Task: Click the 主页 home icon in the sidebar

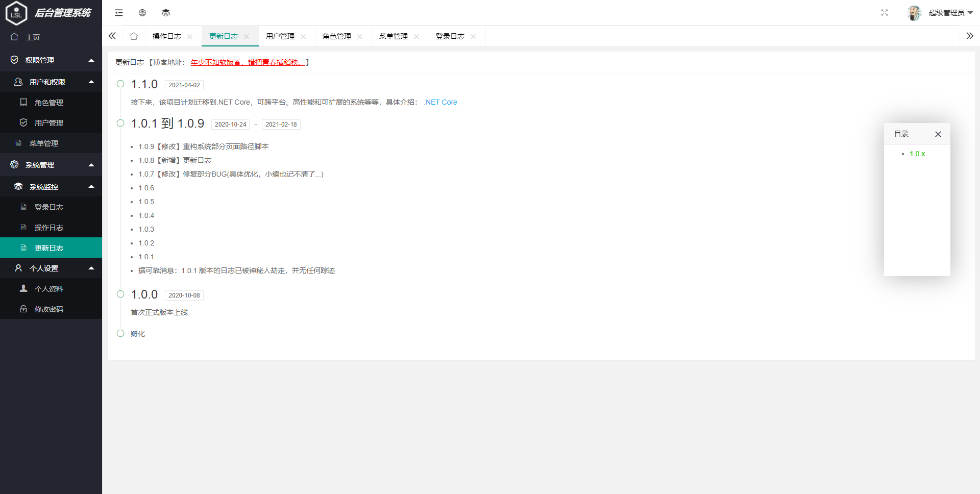Action: click(14, 37)
